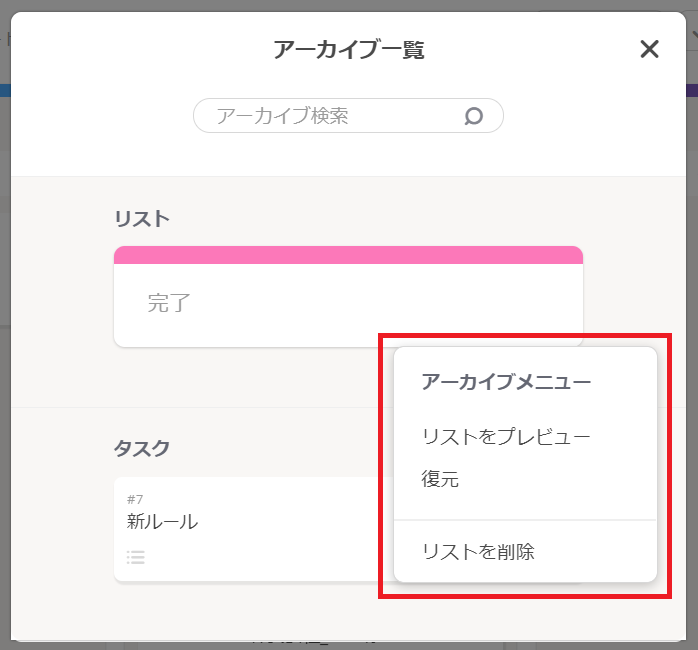The height and width of the screenshot is (650, 698).
Task: Close the archive list dialog
Action: 649,49
